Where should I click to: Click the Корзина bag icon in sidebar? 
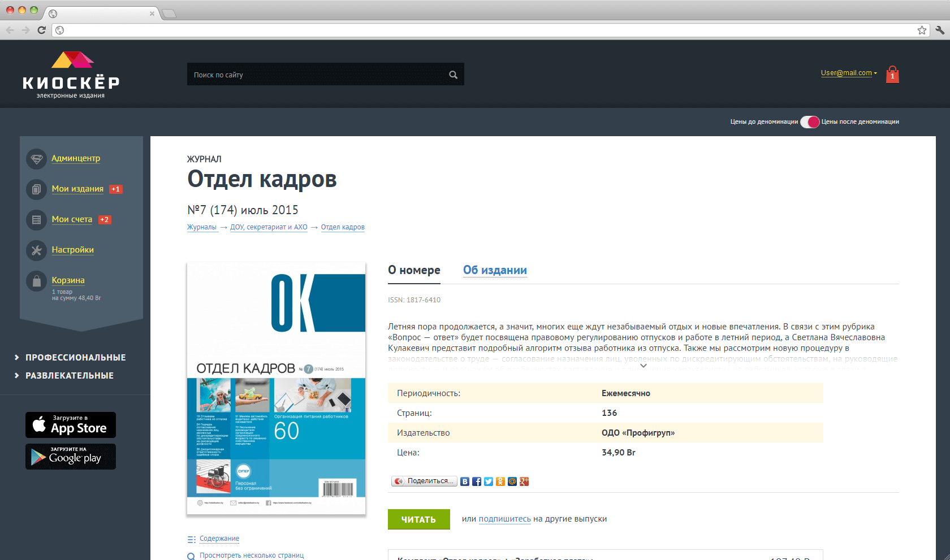click(x=36, y=281)
